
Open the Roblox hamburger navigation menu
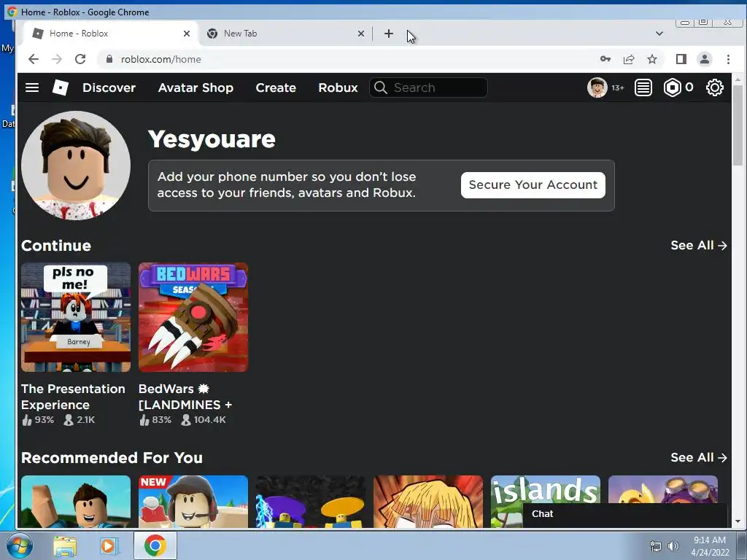[x=32, y=87]
